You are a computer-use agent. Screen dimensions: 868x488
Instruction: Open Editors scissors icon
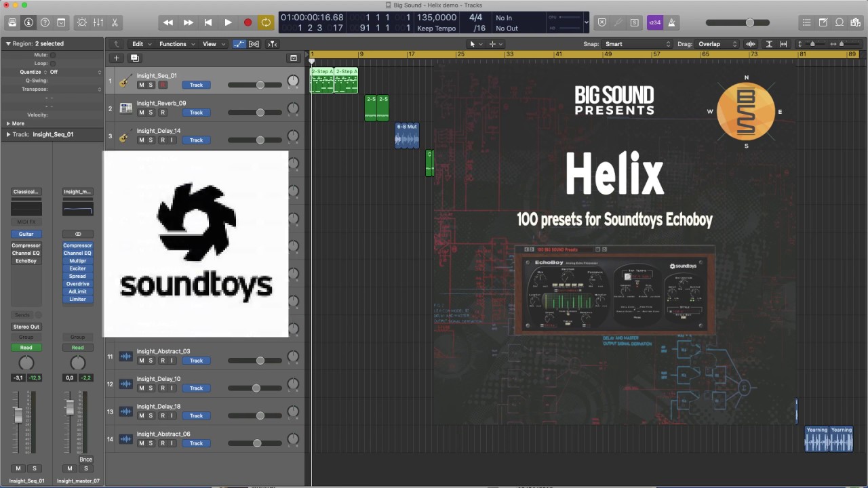tap(115, 22)
